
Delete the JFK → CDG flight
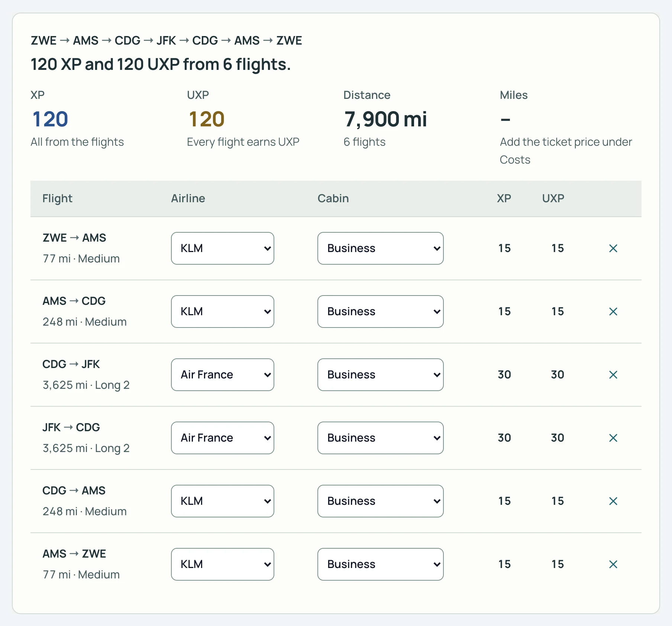[613, 438]
